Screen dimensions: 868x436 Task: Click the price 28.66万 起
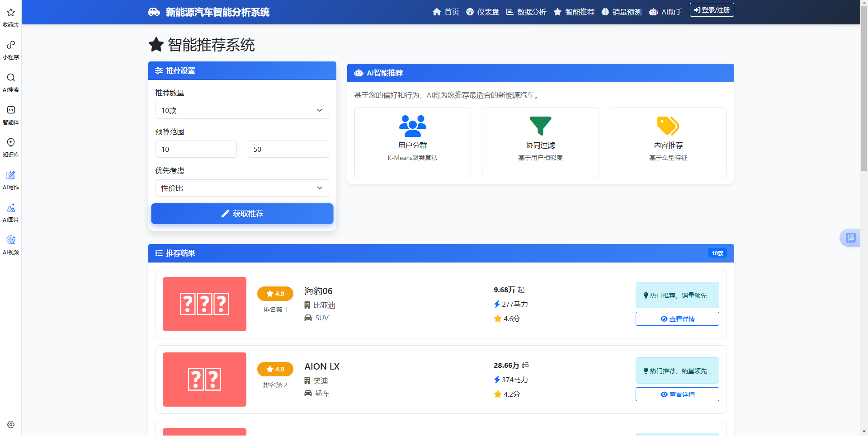511,366
